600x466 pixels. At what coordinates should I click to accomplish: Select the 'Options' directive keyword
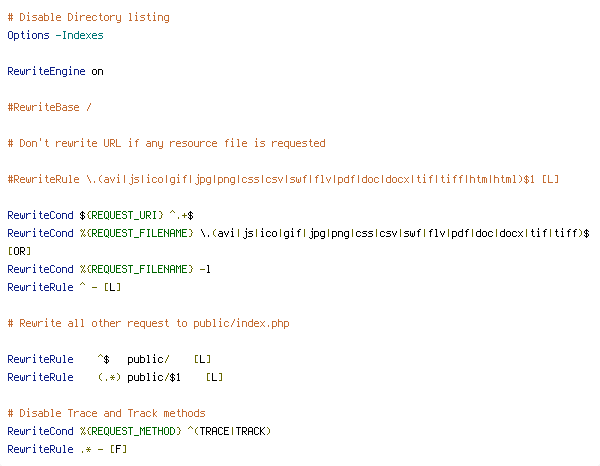point(28,35)
